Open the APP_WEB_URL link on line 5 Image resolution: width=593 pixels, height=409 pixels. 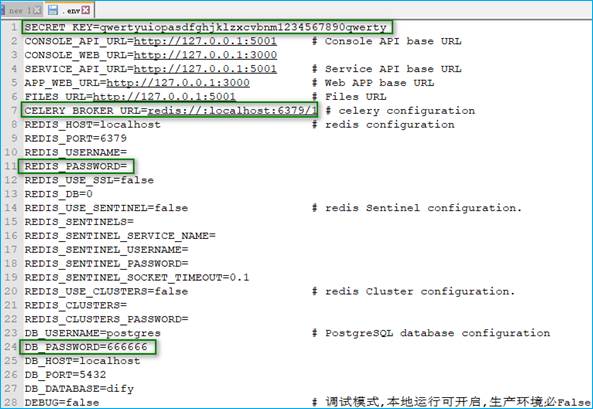pos(178,82)
